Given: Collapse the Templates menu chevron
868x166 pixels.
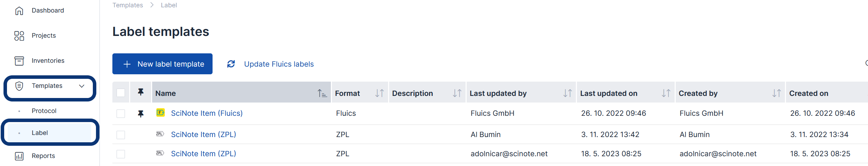Looking at the screenshot, I should [82, 86].
